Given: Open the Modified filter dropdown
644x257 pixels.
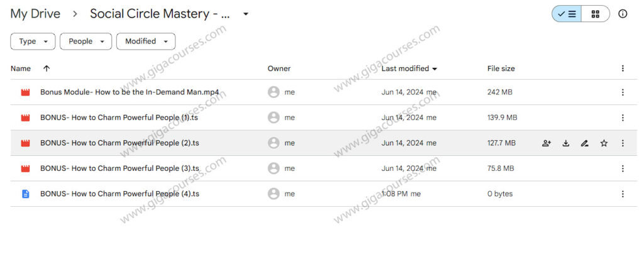Looking at the screenshot, I should (146, 41).
